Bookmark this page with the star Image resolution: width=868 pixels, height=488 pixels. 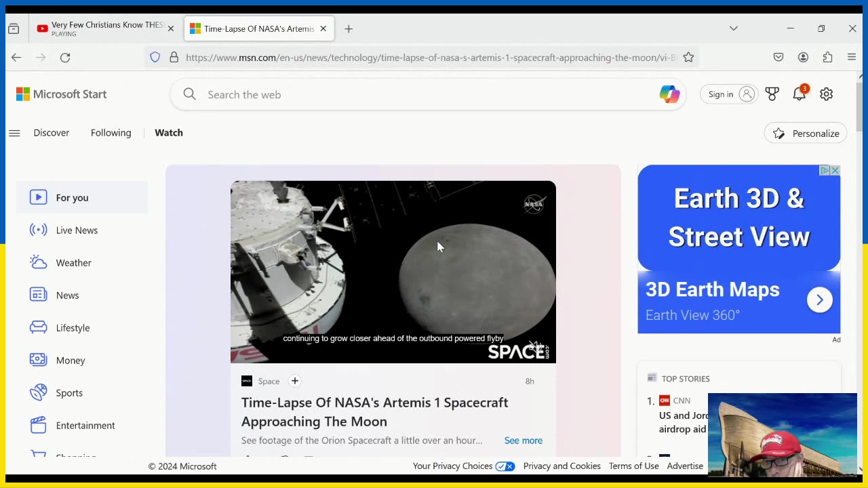(x=688, y=58)
